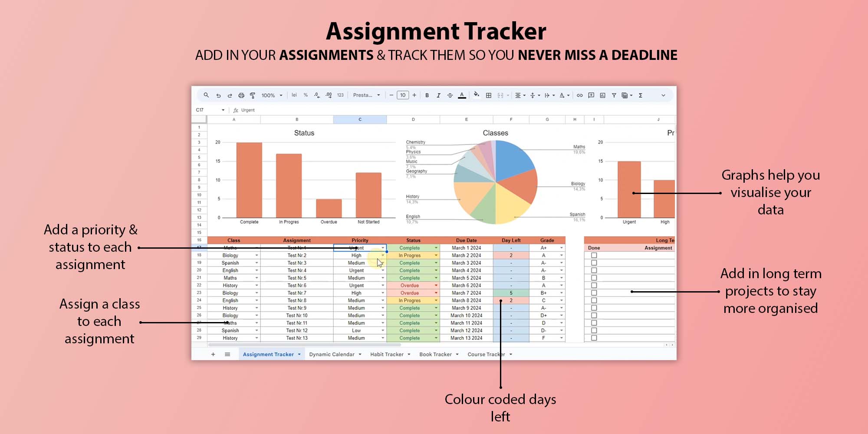Expand the Class dropdown in Spanish row 19
Viewport: 868px width, 434px height.
coord(256,263)
